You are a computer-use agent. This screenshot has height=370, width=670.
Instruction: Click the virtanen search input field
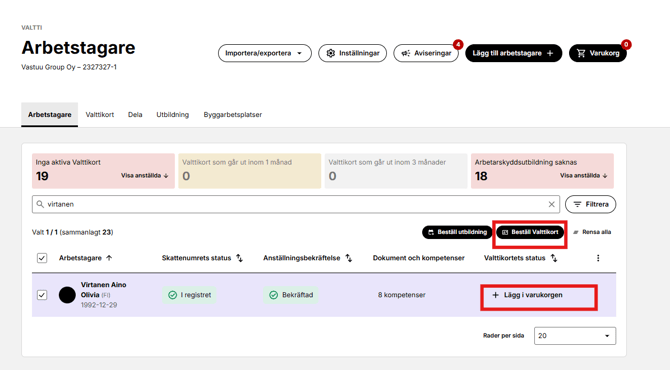click(x=296, y=204)
